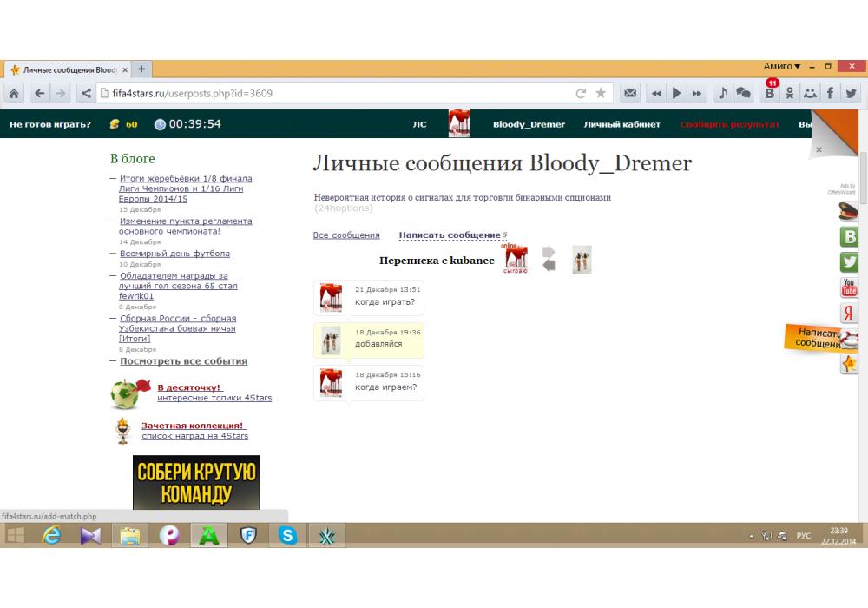Launch Skype from the Windows taskbar

pos(287,536)
